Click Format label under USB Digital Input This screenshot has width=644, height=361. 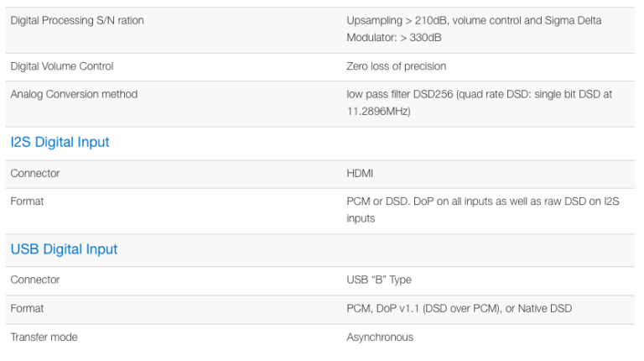[27, 308]
